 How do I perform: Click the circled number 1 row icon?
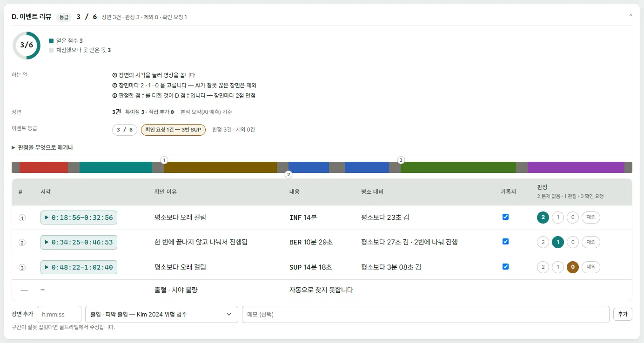point(22,218)
